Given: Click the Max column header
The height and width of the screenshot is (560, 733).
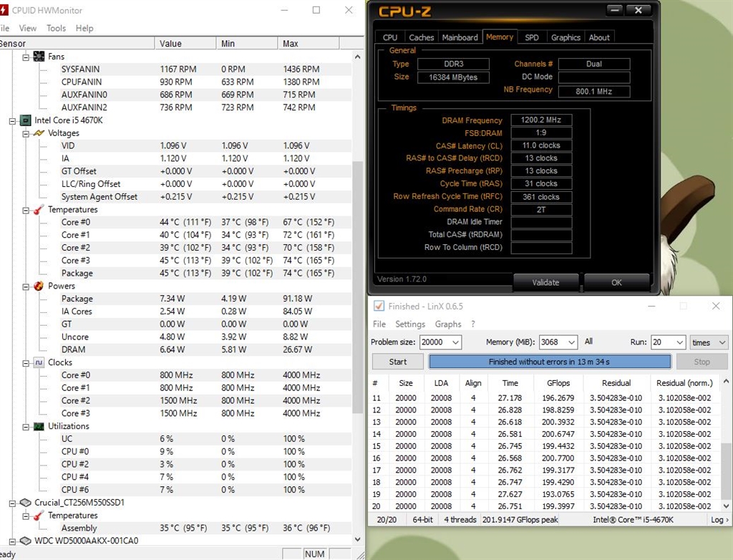Looking at the screenshot, I should (309, 44).
